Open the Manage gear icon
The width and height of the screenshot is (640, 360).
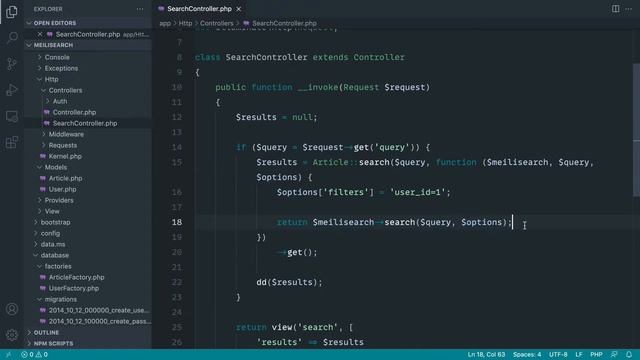pos(12,335)
